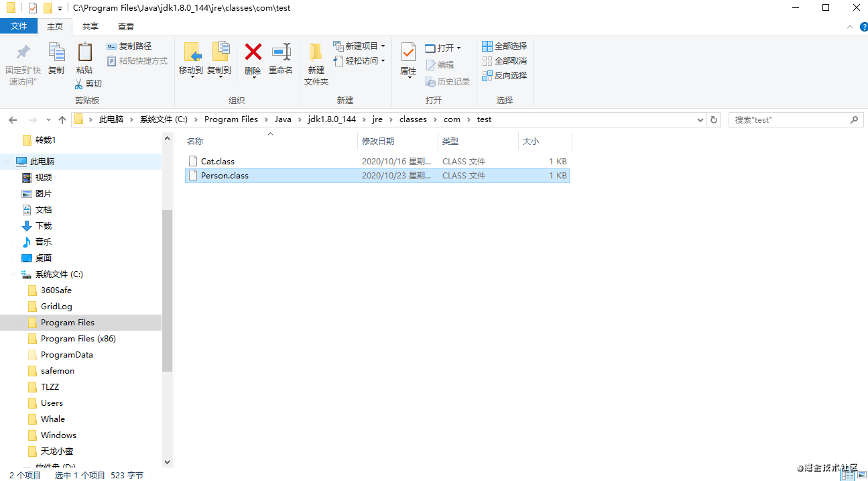The height and width of the screenshot is (481, 868).
Task: Click History (历史记录) in the ribbon
Action: (x=448, y=82)
